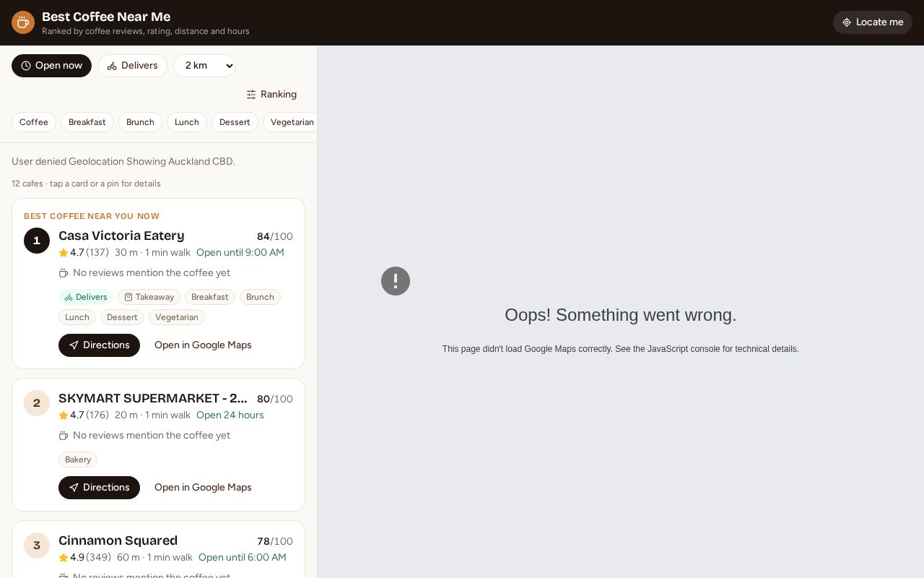The width and height of the screenshot is (924, 578).
Task: Toggle the Breakfast category chip
Action: pos(87,122)
